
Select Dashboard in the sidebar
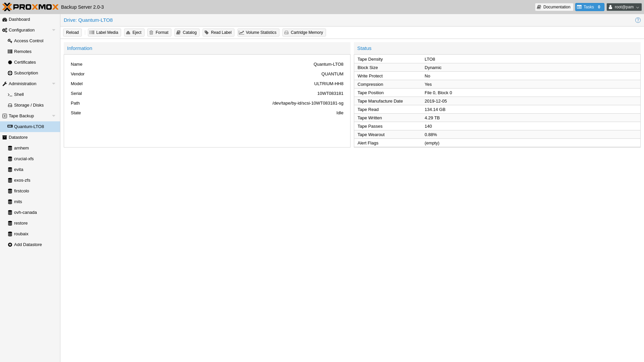tap(19, 19)
